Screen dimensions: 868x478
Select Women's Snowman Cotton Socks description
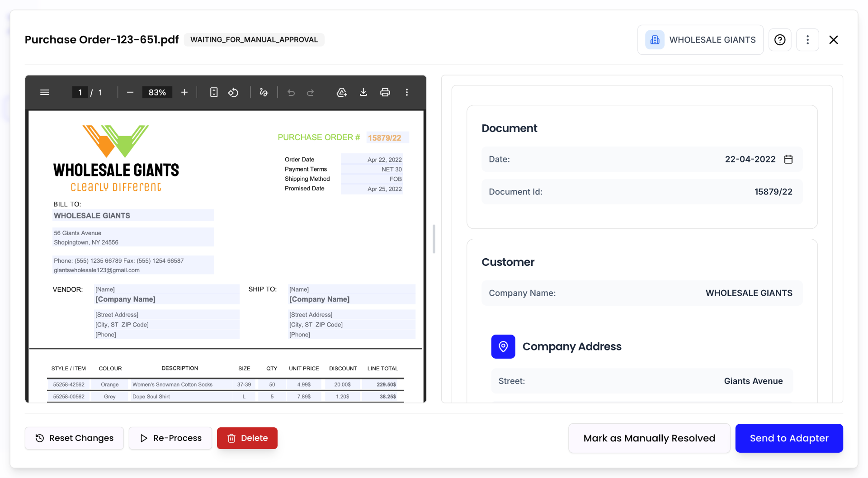(x=172, y=385)
